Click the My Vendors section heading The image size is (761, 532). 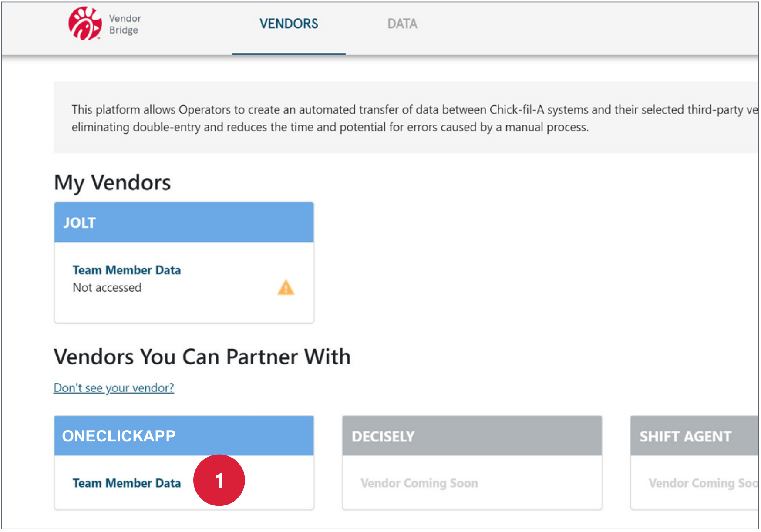click(112, 183)
